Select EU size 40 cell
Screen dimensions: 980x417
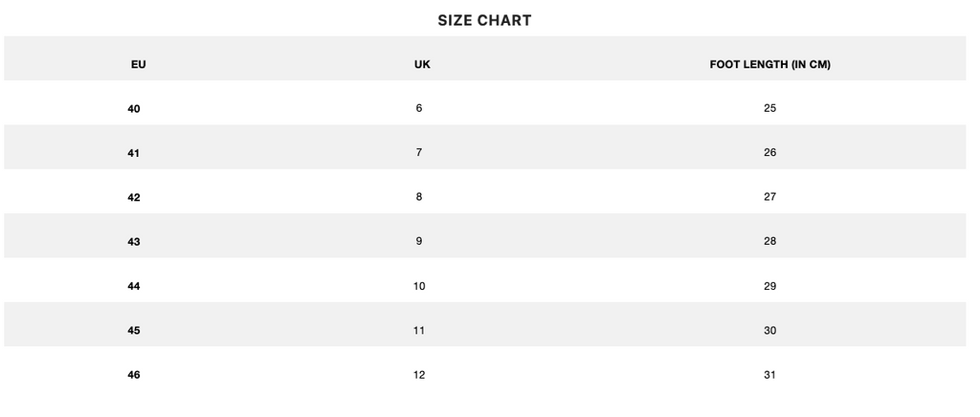pos(134,109)
